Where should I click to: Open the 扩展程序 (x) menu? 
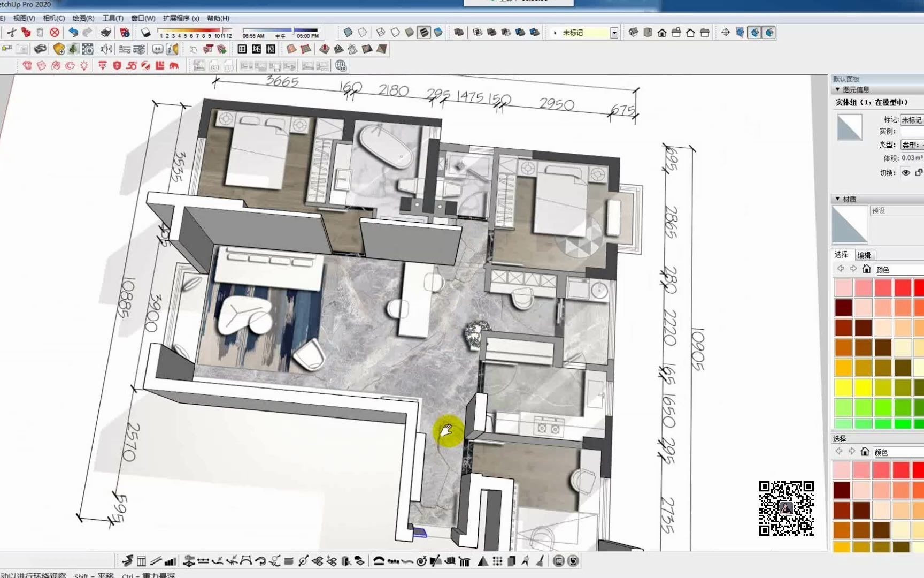181,18
